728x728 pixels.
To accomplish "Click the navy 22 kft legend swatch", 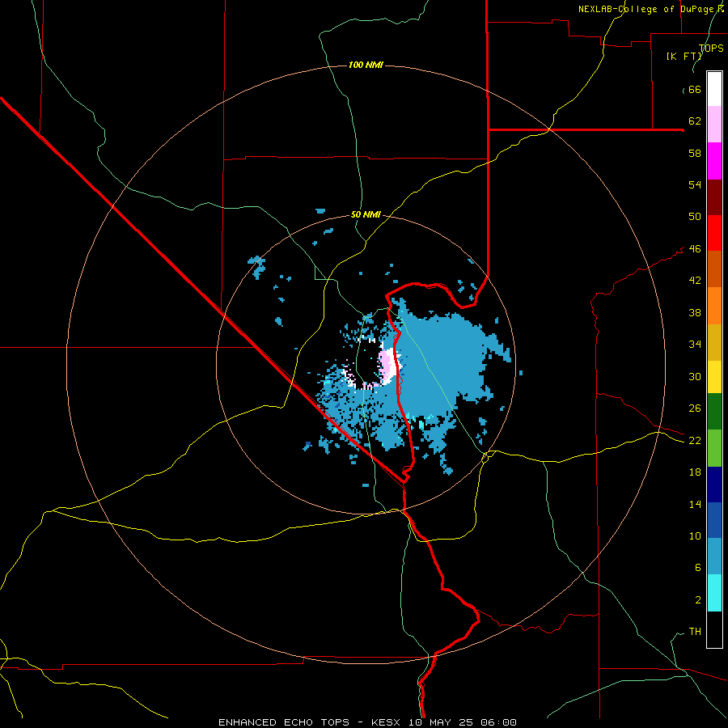I will pos(714,485).
